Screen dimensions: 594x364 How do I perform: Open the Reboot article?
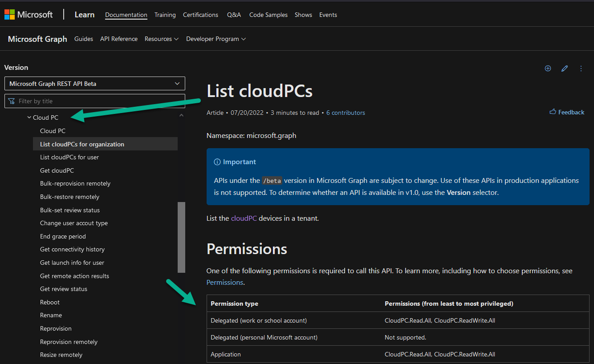[x=50, y=302]
